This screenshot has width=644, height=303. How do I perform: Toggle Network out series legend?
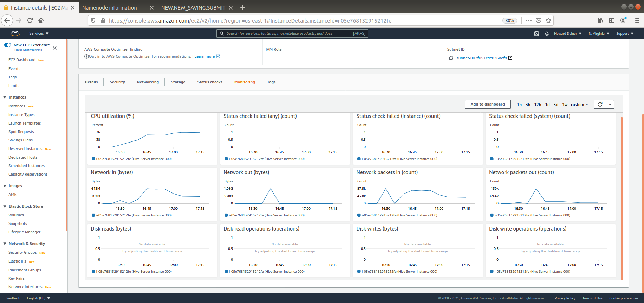tap(265, 215)
